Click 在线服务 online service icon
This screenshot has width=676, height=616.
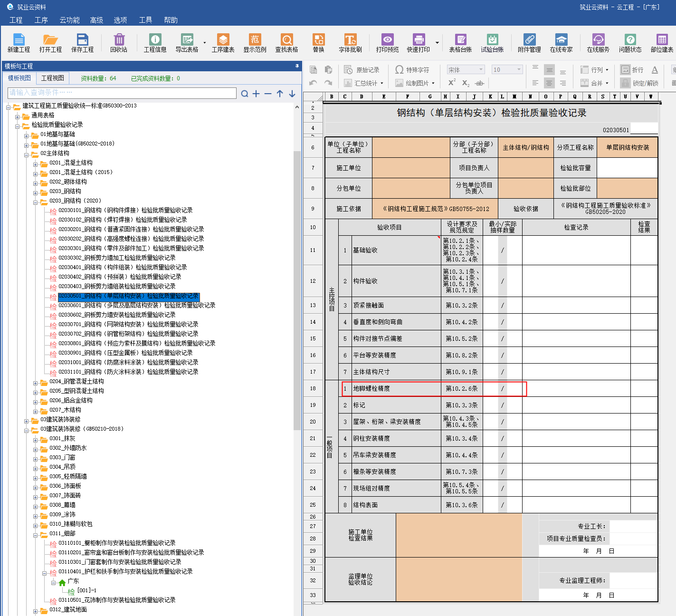pos(598,43)
